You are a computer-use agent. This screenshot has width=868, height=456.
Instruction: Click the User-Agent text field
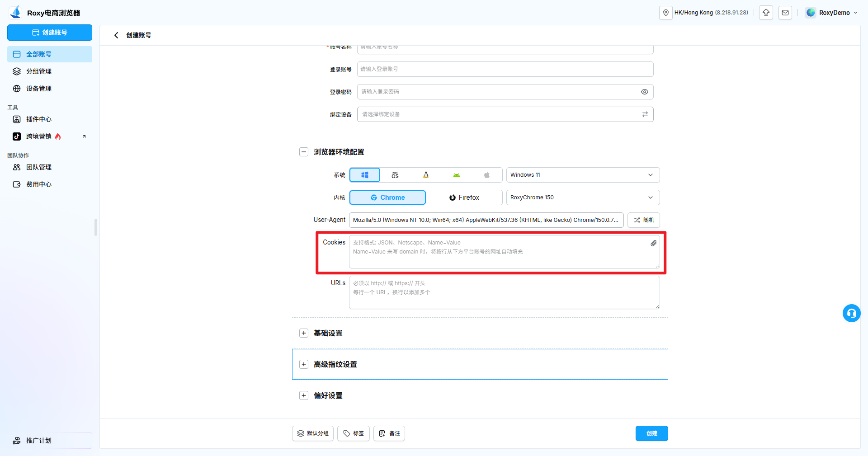(x=486, y=220)
